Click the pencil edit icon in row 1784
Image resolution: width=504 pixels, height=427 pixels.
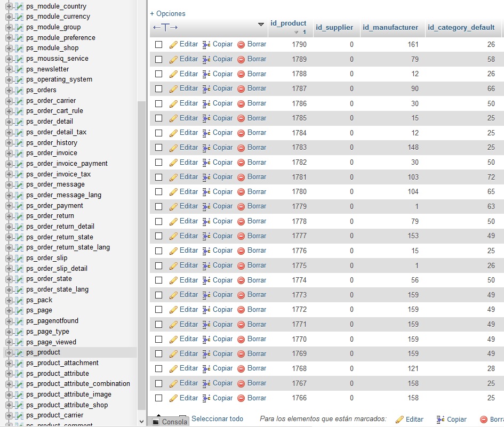[x=173, y=133]
